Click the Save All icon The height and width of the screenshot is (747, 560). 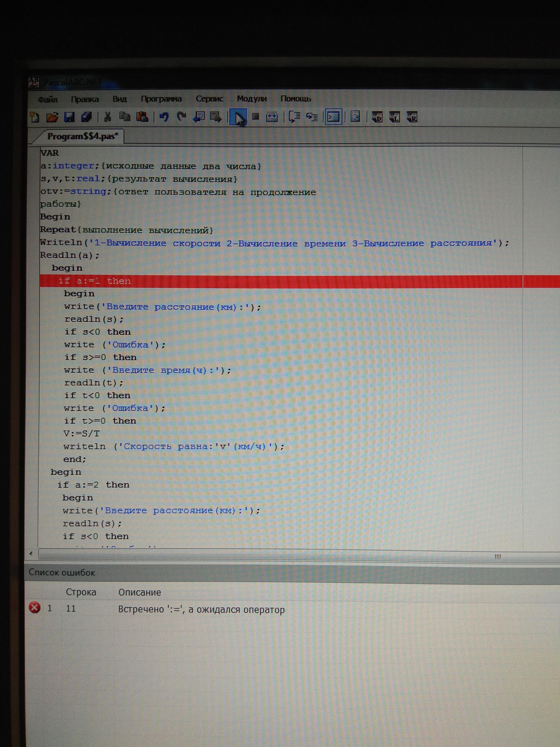click(x=86, y=117)
